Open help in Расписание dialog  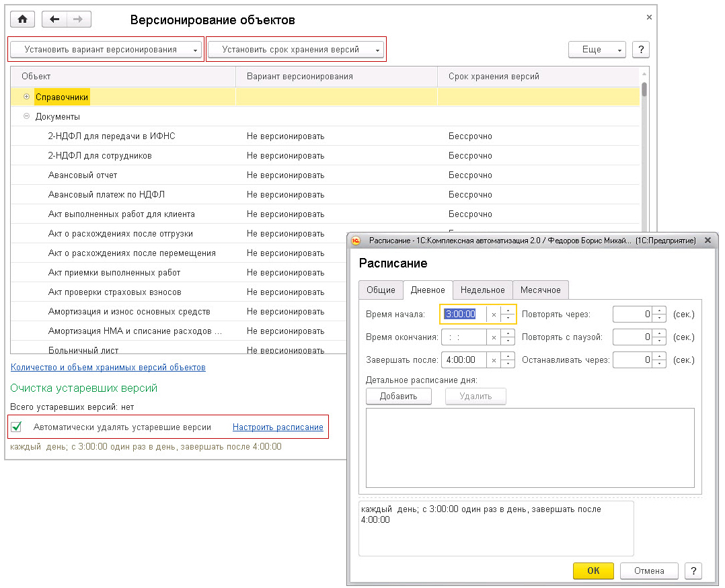pos(693,571)
